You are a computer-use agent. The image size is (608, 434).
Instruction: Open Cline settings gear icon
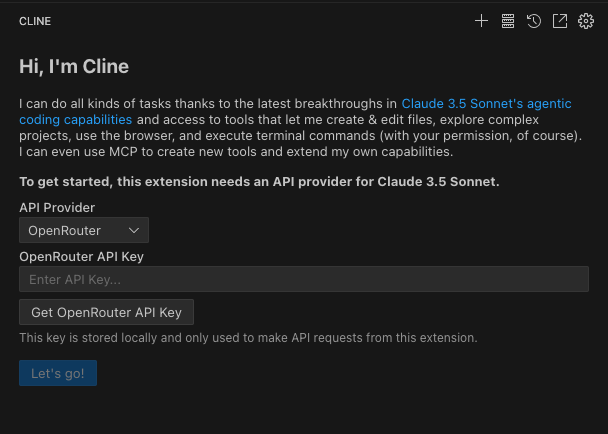point(586,20)
